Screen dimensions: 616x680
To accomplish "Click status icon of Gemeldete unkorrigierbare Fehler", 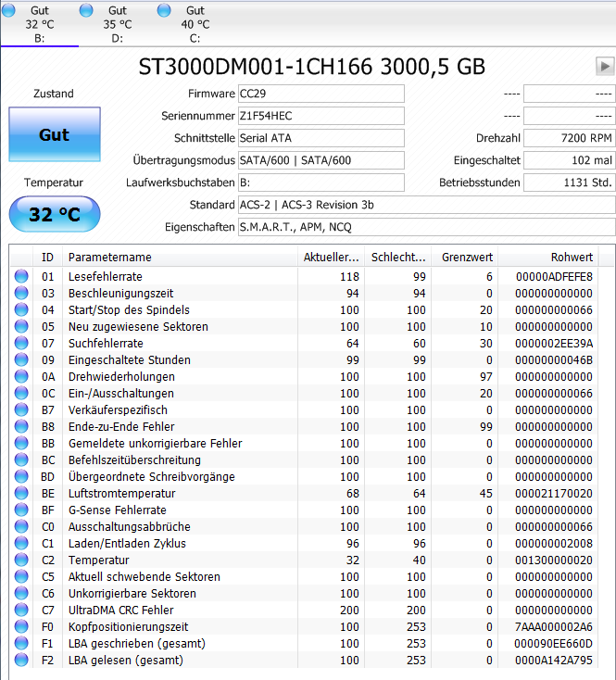I will click(21, 443).
